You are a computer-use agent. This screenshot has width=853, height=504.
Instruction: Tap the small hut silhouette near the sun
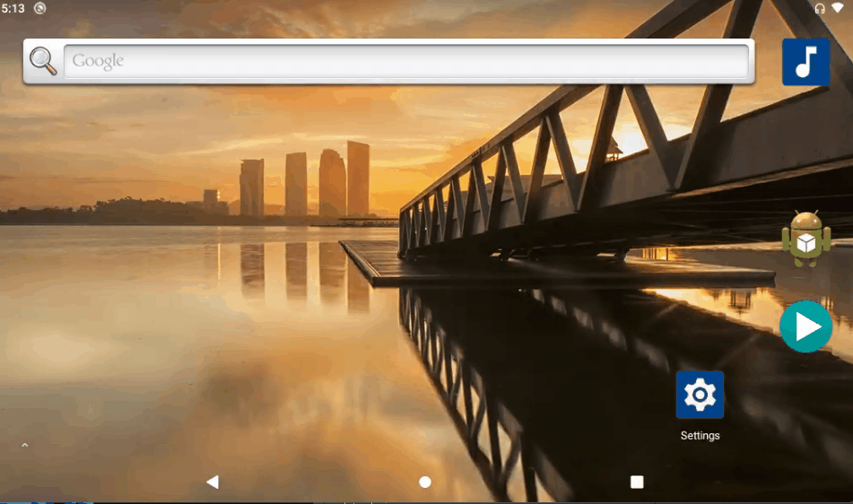(x=614, y=150)
